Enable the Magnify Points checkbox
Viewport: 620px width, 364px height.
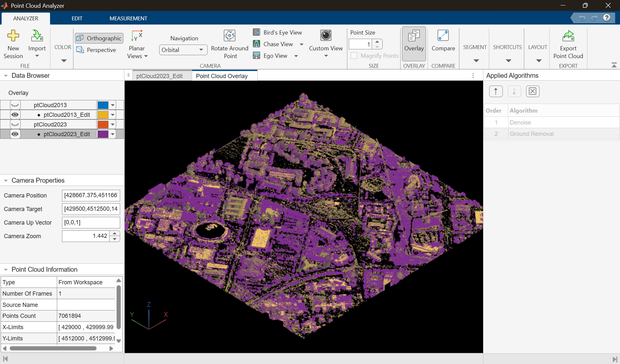[x=354, y=56]
